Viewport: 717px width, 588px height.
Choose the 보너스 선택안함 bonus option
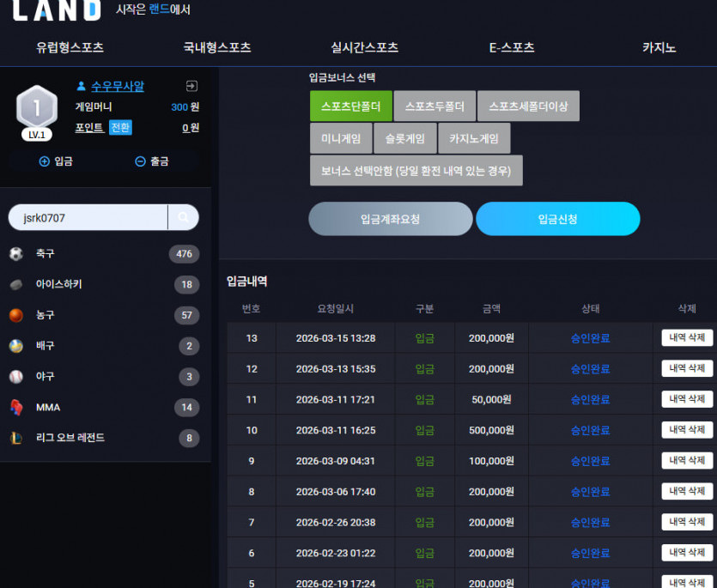point(416,171)
